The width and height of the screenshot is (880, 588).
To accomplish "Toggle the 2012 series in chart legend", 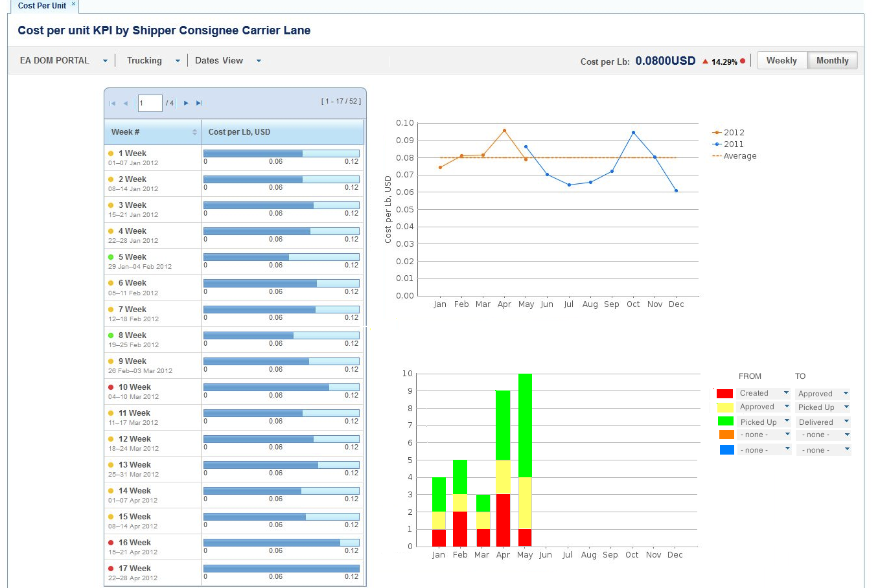I will pyautogui.click(x=728, y=133).
